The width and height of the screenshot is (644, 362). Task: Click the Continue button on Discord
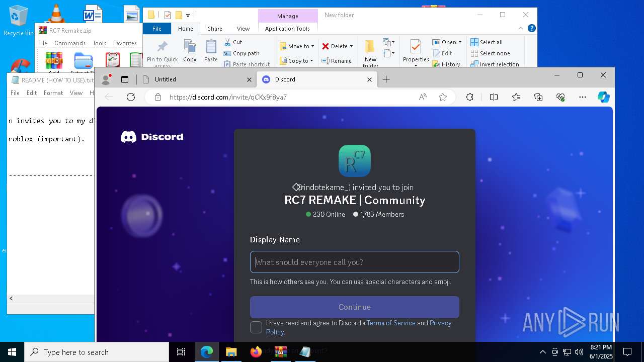point(355,307)
